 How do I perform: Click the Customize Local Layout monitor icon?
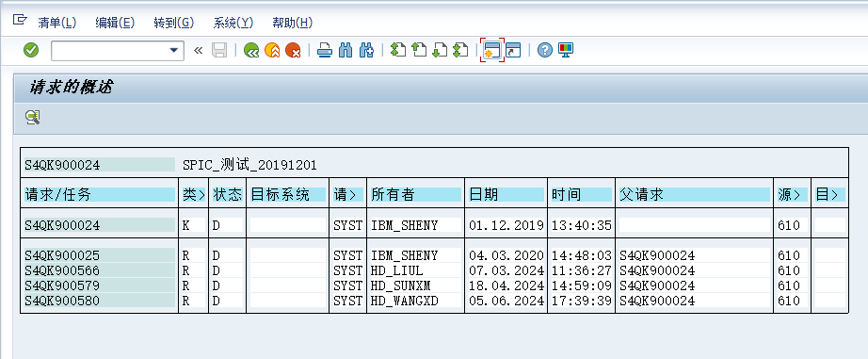point(566,51)
